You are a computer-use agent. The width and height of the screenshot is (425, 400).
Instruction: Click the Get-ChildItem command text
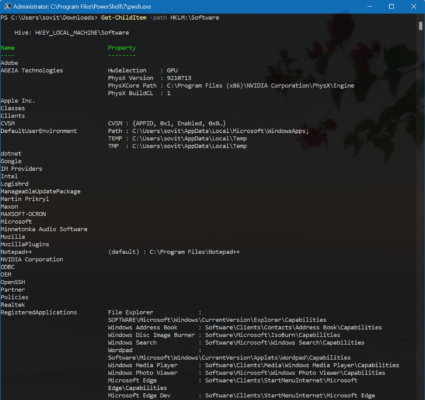124,17
